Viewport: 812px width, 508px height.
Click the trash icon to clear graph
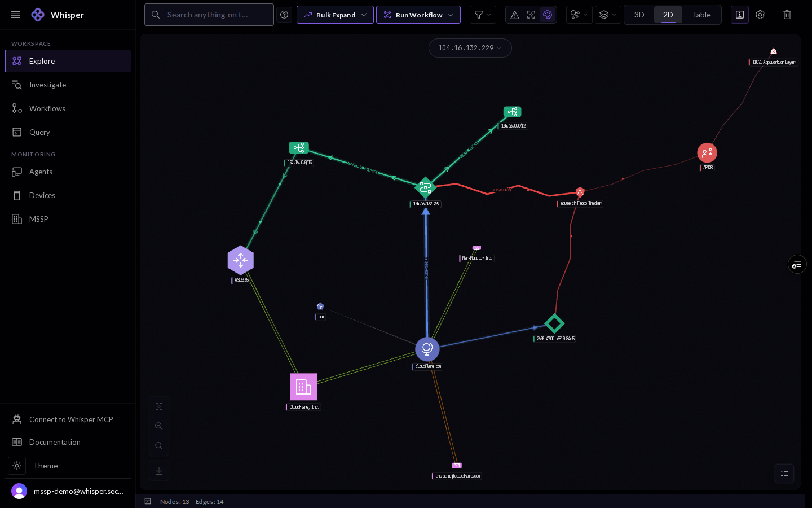coord(787,15)
